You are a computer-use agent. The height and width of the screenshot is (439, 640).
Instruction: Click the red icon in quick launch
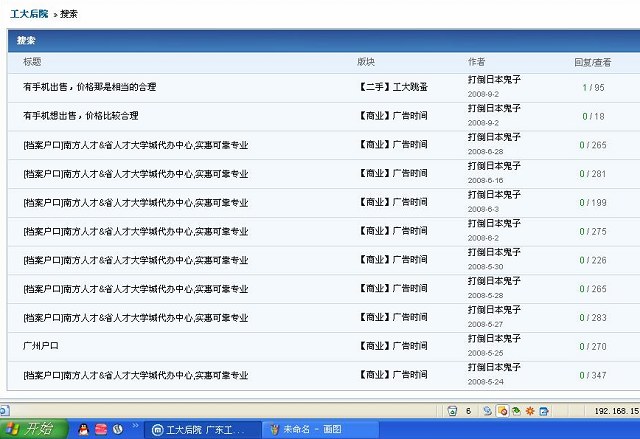pos(101,429)
